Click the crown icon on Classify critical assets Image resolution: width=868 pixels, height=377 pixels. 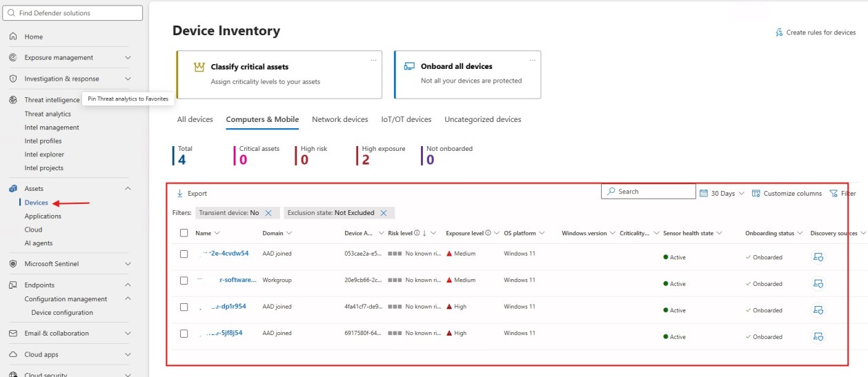click(199, 67)
